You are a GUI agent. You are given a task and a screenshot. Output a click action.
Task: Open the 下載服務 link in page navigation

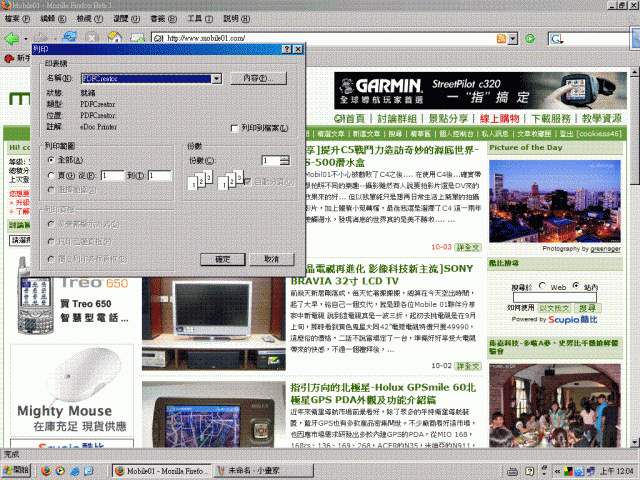coord(551,119)
